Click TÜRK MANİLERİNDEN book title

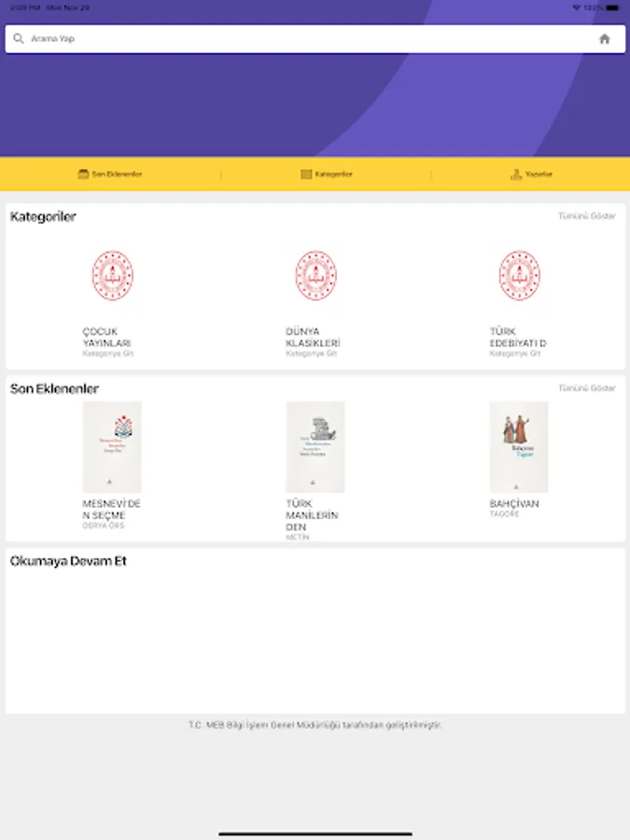coord(312,515)
